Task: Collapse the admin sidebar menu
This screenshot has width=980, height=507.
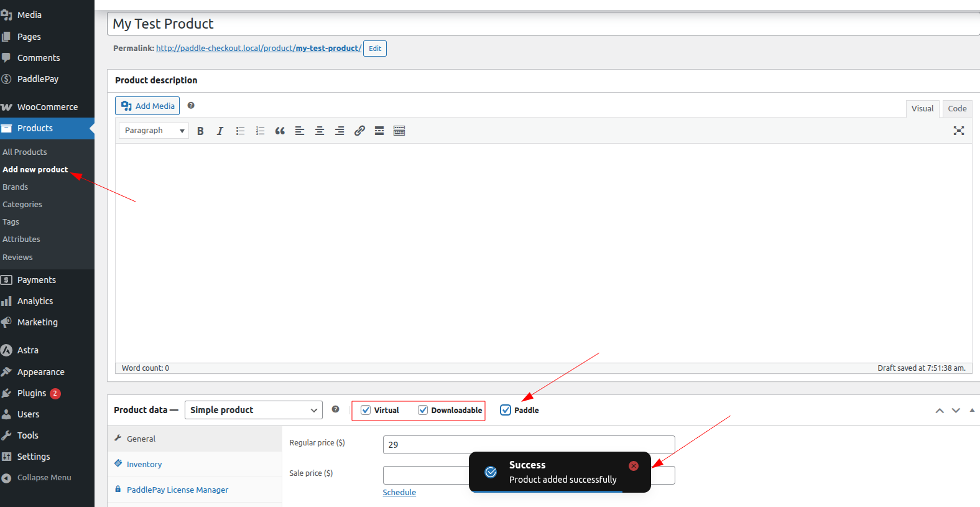Action: click(47, 478)
